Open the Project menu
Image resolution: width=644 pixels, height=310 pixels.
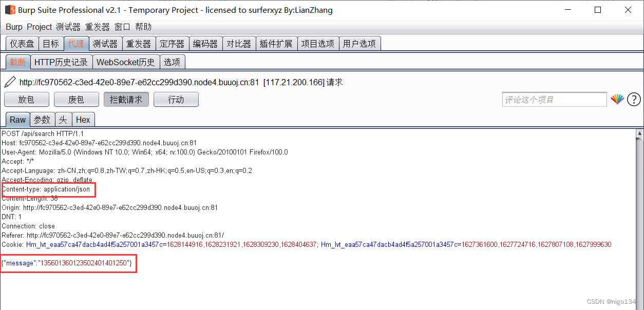[40, 27]
